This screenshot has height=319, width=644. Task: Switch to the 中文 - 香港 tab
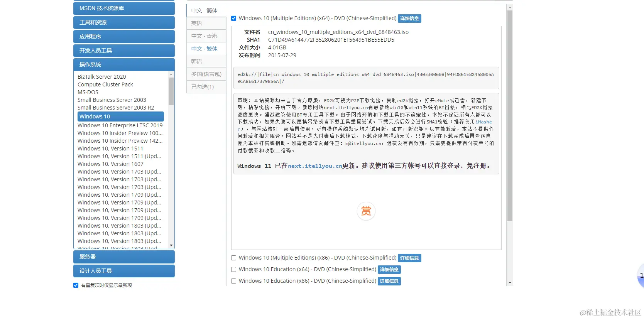point(206,36)
